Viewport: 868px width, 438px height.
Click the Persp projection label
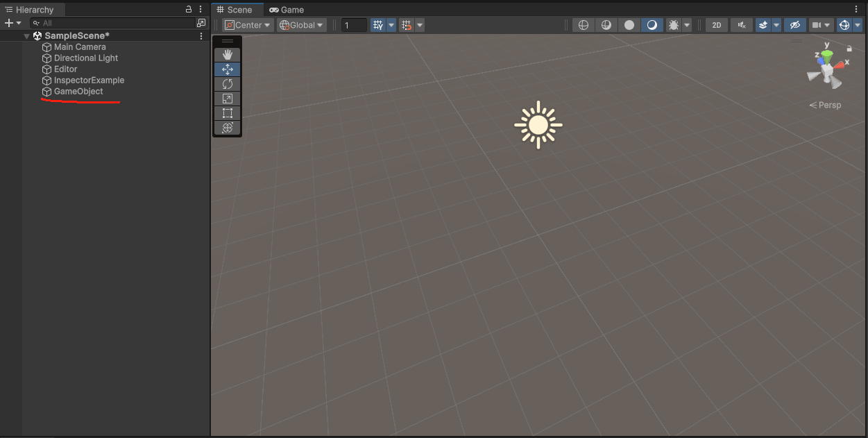pos(825,105)
